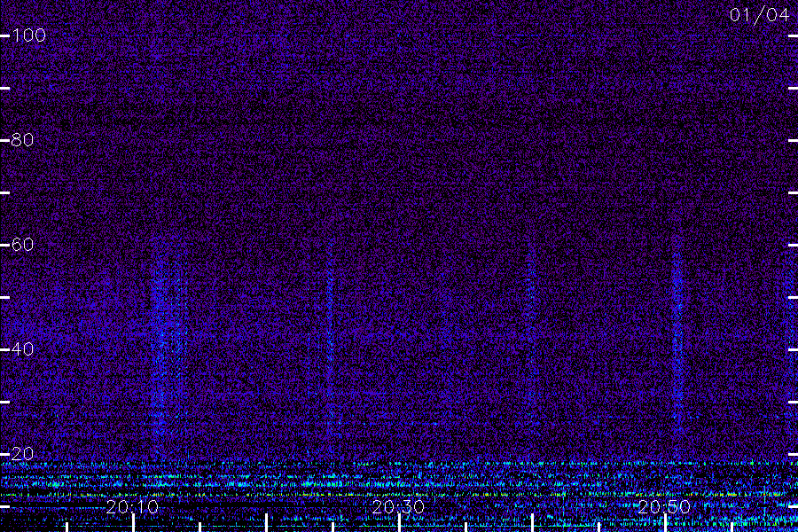Click the 01/04 date stamp
798x532 pixels.
[x=759, y=15]
